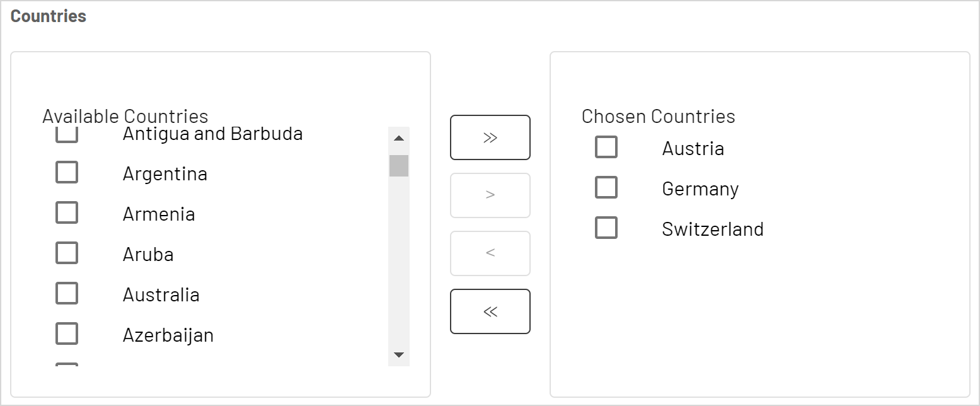Click the move selected left arrow button
Viewport: 980px width, 406px height.
pyautogui.click(x=490, y=253)
